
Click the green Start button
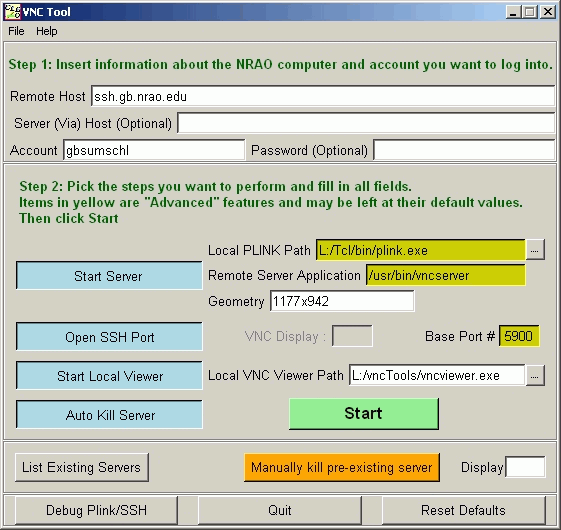[x=364, y=414]
